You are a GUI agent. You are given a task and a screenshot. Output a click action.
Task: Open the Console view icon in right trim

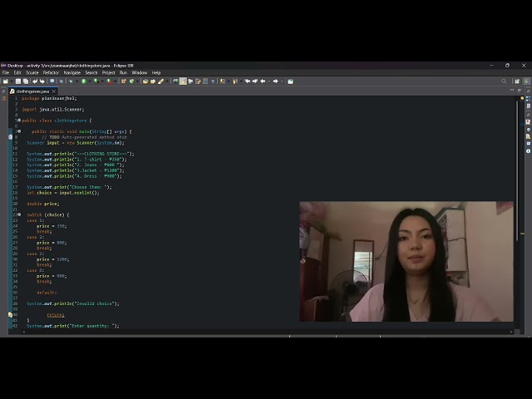coord(529,144)
